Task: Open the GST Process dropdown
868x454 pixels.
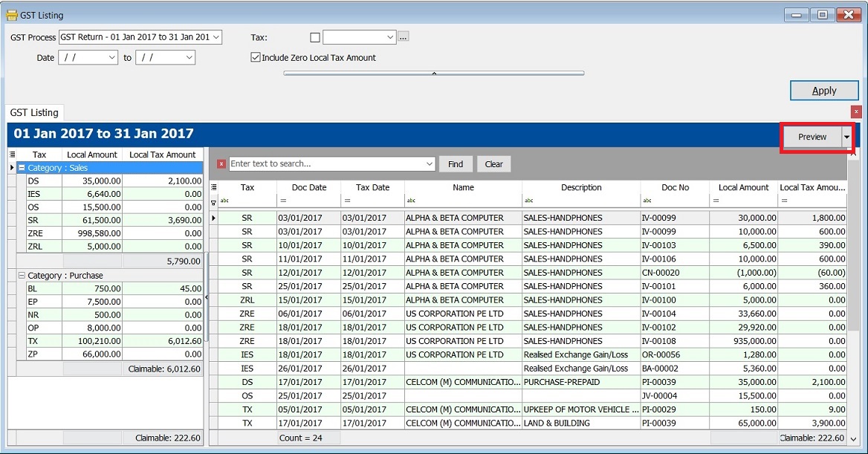Action: pos(216,36)
